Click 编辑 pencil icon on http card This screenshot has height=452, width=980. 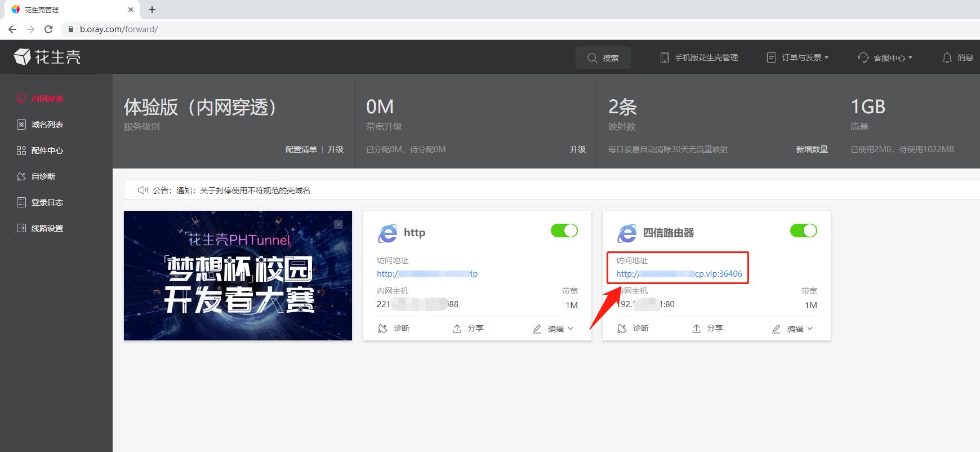click(x=537, y=329)
